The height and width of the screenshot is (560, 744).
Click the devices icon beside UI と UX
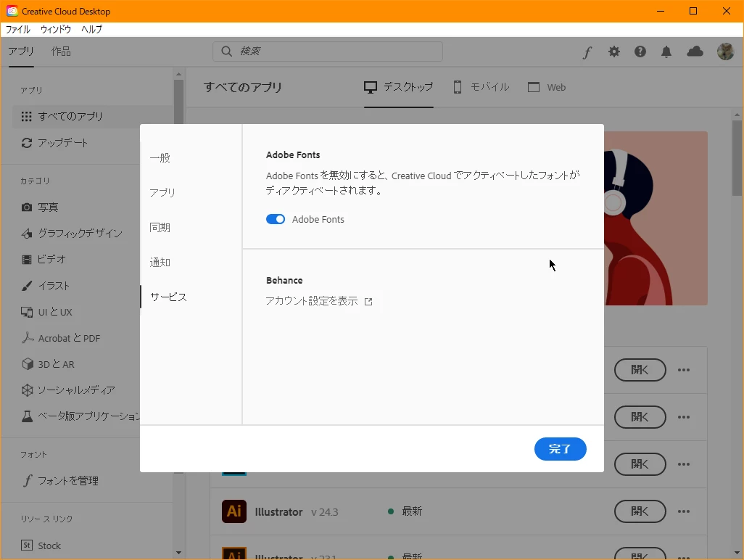click(27, 312)
